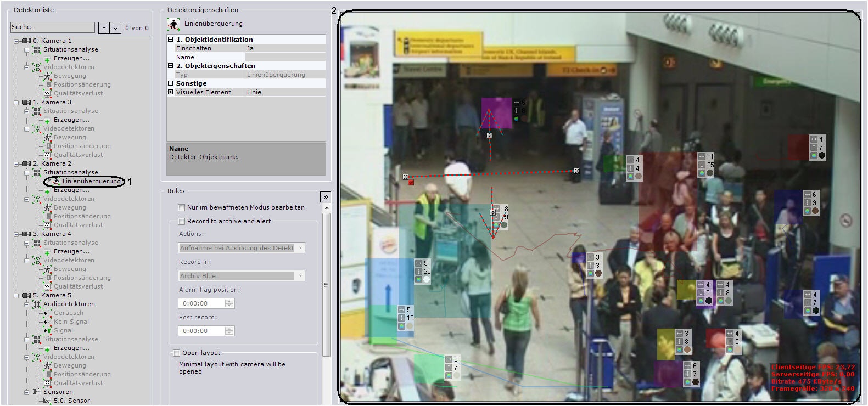Click the green plus Erzeugen icon under Kamera 1
This screenshot has height=406, width=868.
[x=47, y=59]
